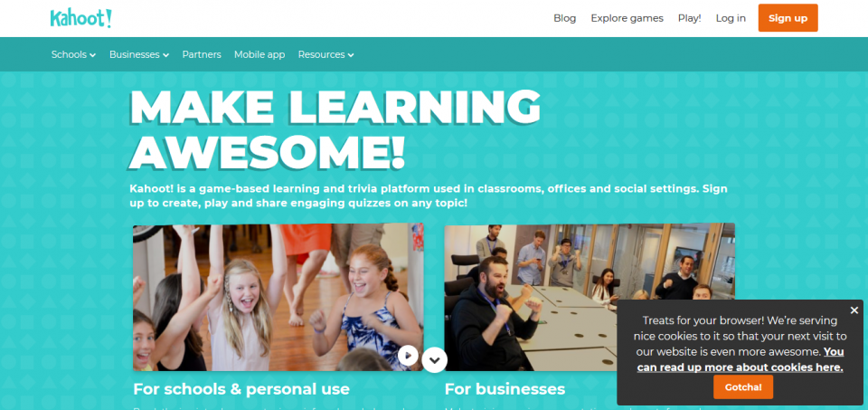Open the read more about cookies link
The height and width of the screenshot is (410, 868).
pyautogui.click(x=741, y=359)
